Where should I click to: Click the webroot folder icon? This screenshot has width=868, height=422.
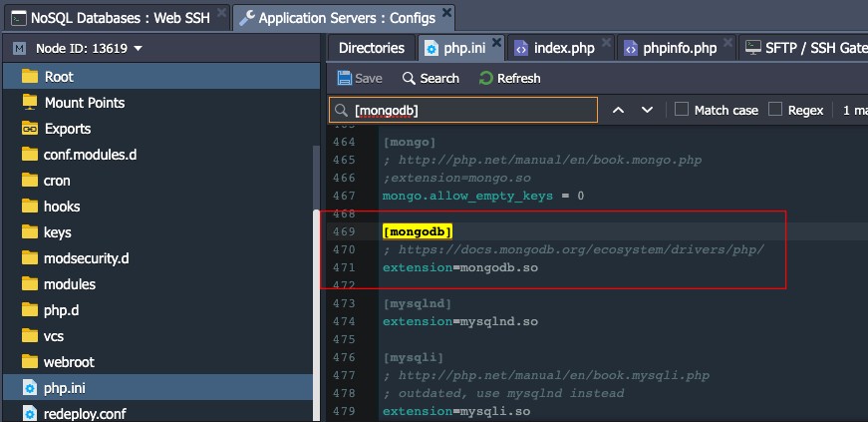point(30,361)
